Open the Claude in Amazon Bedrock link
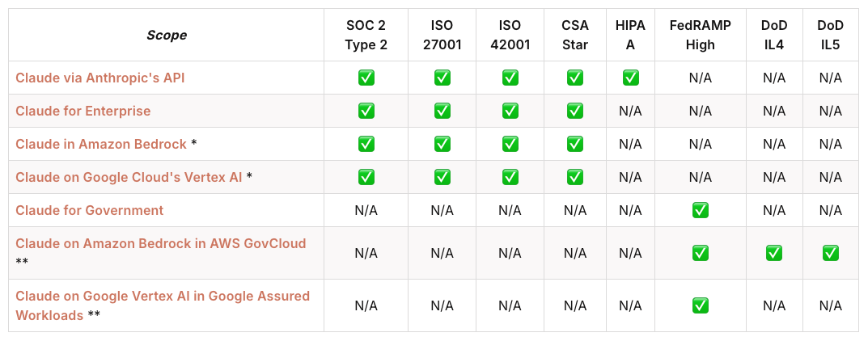Image resolution: width=868 pixels, height=341 pixels. point(101,144)
